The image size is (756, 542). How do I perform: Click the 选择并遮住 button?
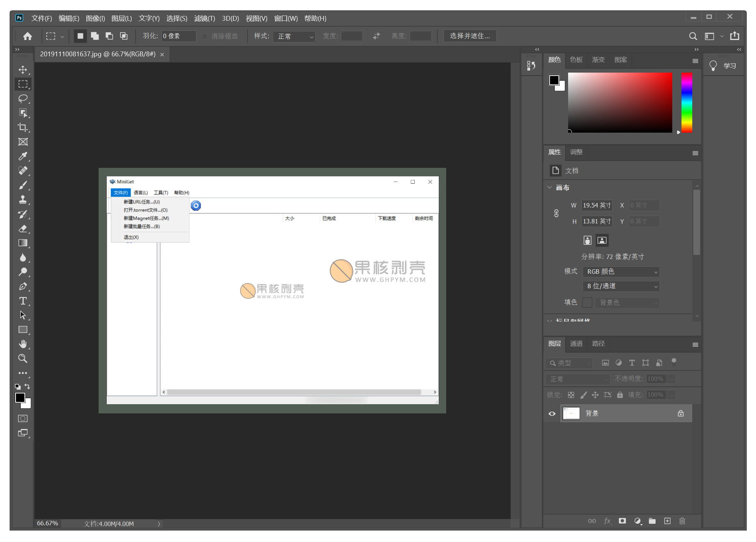(x=470, y=36)
